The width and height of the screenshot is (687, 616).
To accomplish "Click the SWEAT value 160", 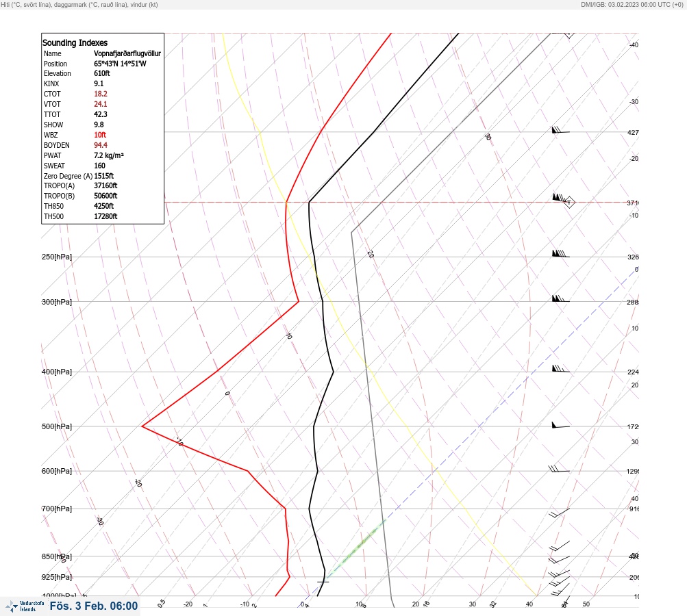I will (x=99, y=166).
